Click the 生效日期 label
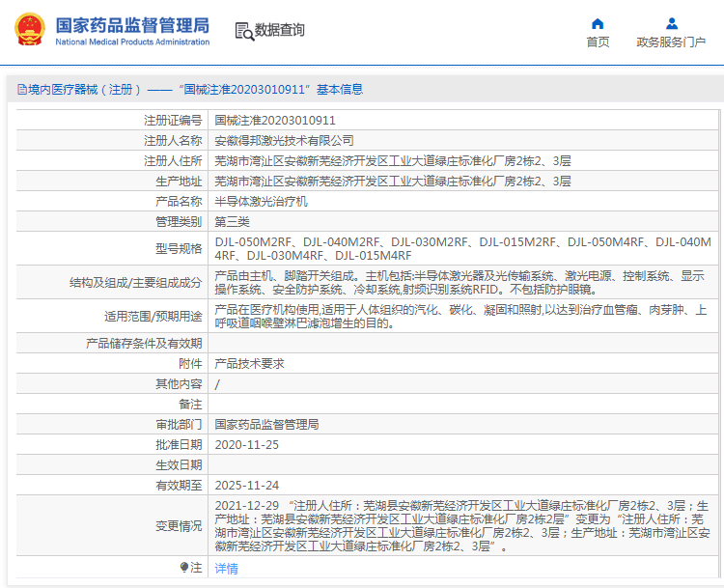The height and width of the screenshot is (588, 724). [x=179, y=465]
